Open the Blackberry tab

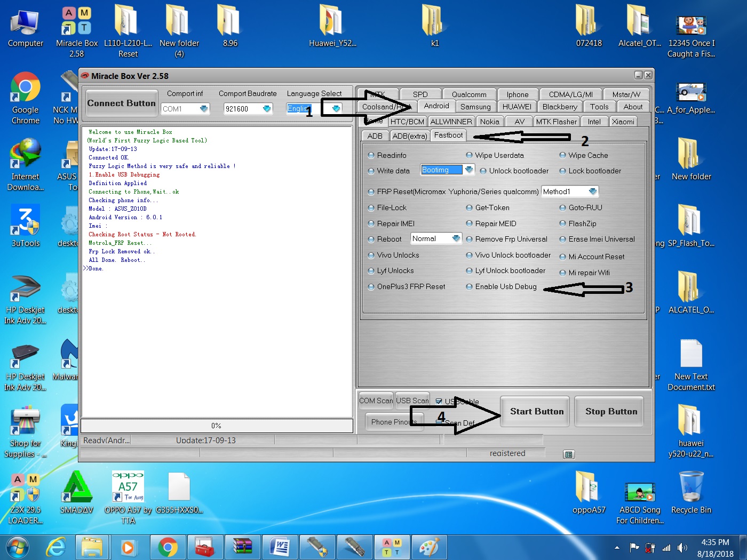tap(560, 107)
